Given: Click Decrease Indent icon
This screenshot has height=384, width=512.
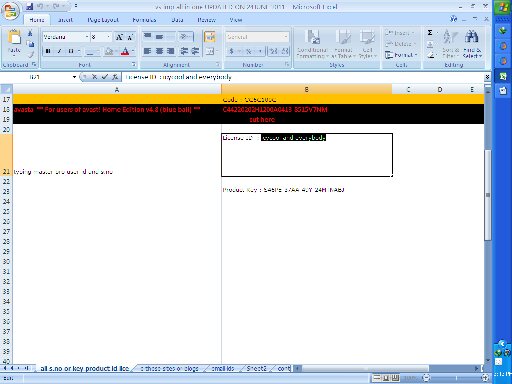Looking at the screenshot, I should pos(184,51).
